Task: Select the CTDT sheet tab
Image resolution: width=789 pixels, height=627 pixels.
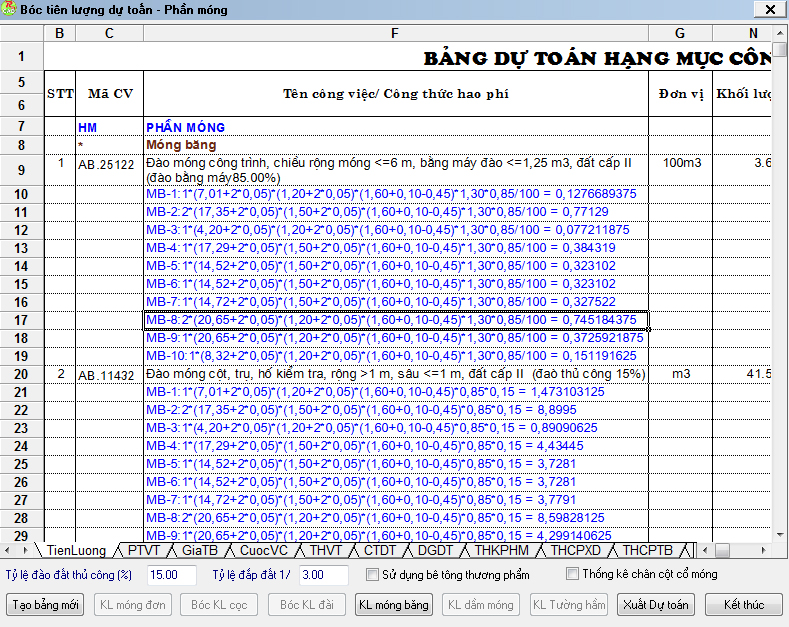Action: tap(379, 551)
